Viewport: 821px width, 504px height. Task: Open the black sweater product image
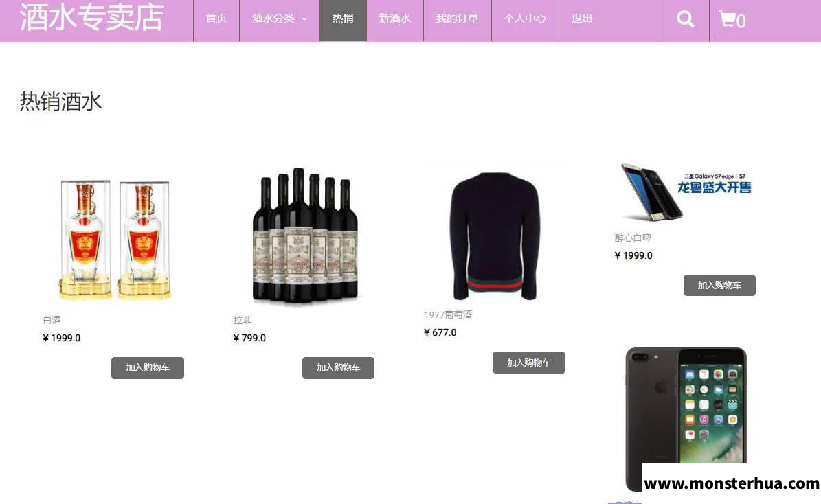[495, 236]
